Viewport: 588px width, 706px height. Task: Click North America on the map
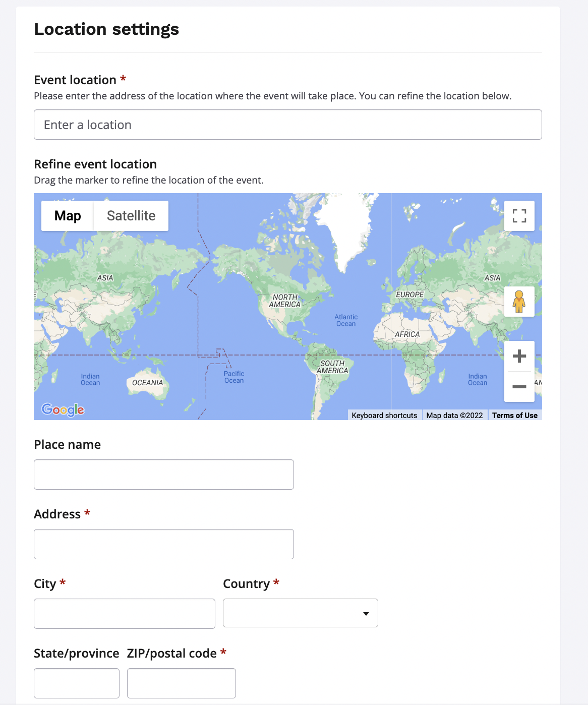tap(285, 301)
